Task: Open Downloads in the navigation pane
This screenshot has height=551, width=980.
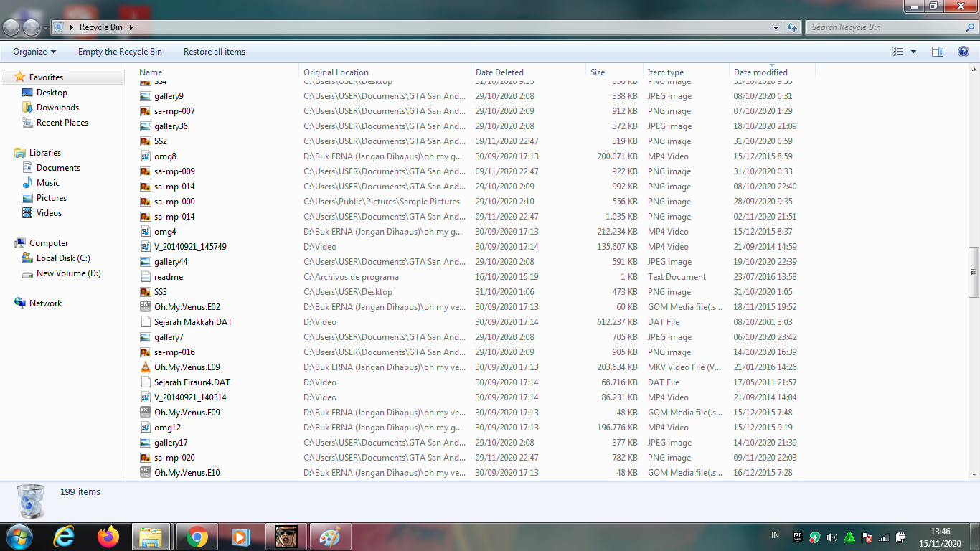Action: tap(57, 108)
